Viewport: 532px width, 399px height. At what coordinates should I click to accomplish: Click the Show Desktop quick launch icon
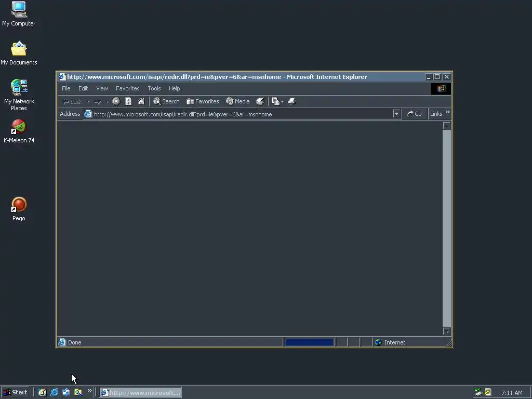42,392
